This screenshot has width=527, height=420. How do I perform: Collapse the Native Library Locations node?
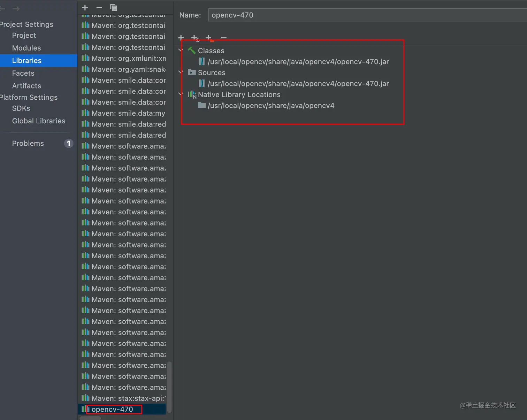(x=181, y=94)
